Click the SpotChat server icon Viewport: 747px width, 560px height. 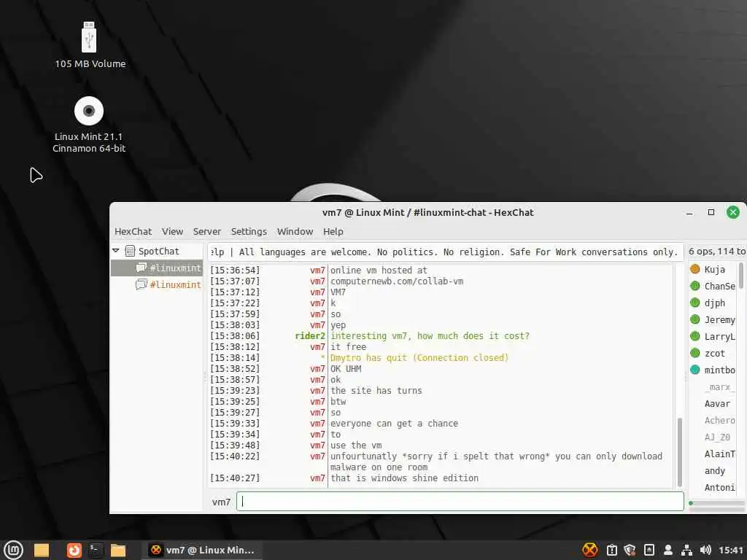[130, 251]
